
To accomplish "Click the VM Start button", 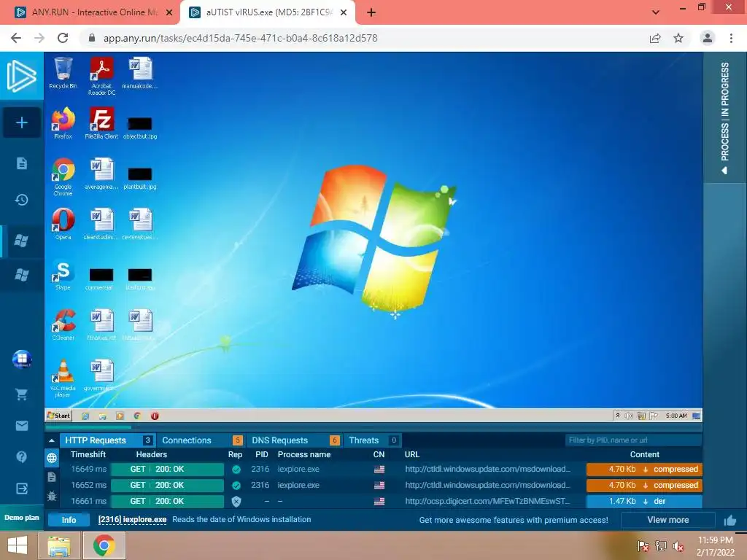I will tap(59, 416).
